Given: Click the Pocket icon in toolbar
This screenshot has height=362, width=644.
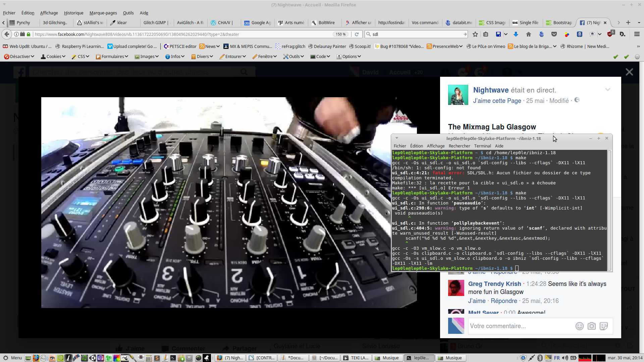Looking at the screenshot, I should click(554, 34).
